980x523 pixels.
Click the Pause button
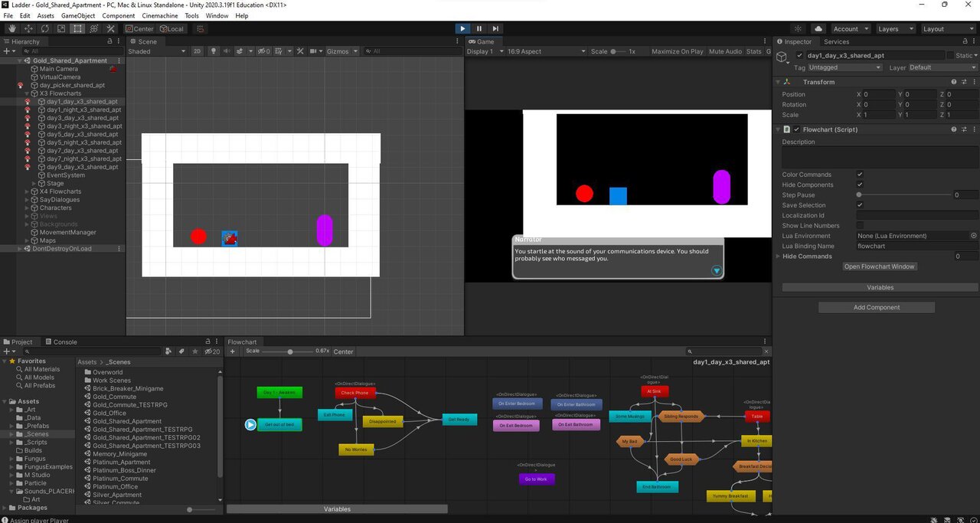click(x=479, y=29)
